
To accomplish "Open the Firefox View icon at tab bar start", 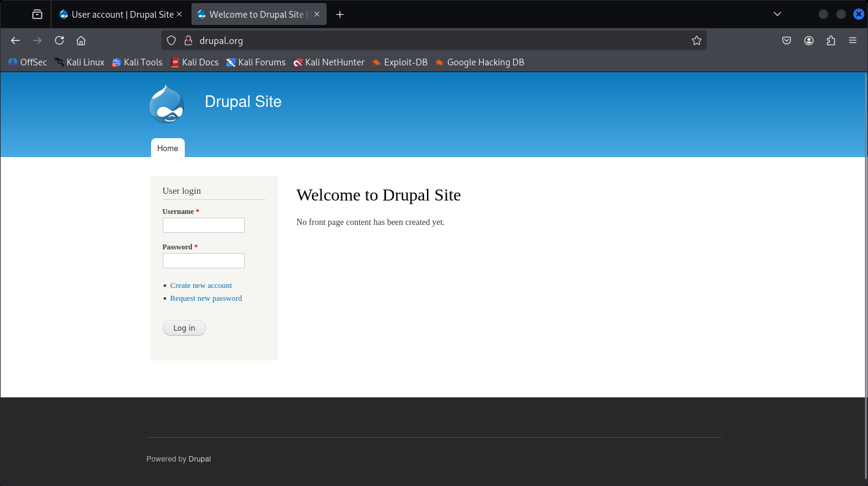I will (x=37, y=14).
